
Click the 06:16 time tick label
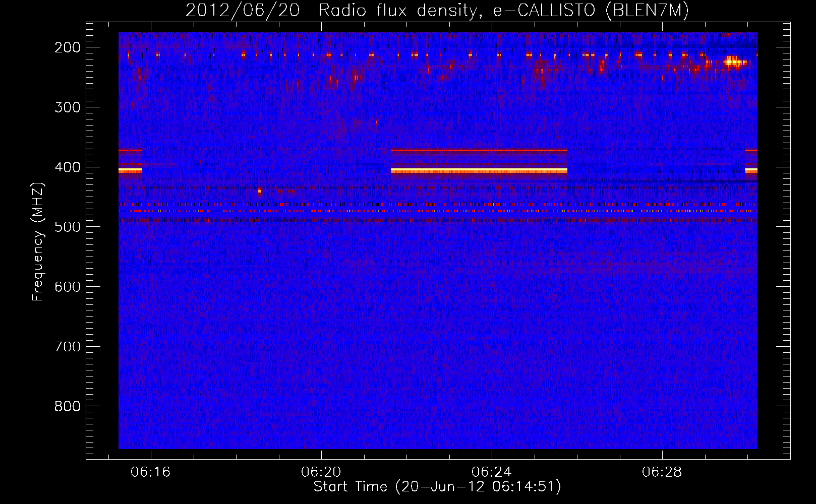[x=151, y=472]
